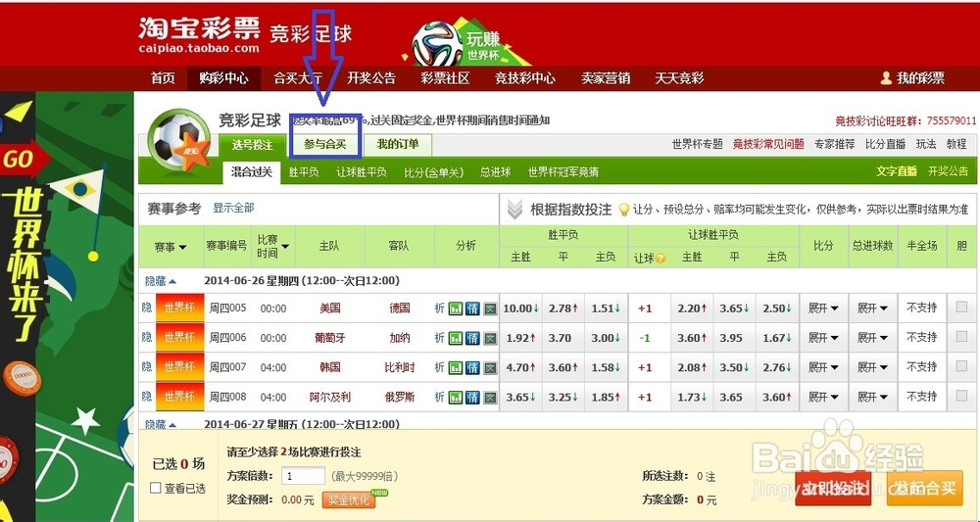Click 世界杯 badge in 周四005 row

(180, 308)
